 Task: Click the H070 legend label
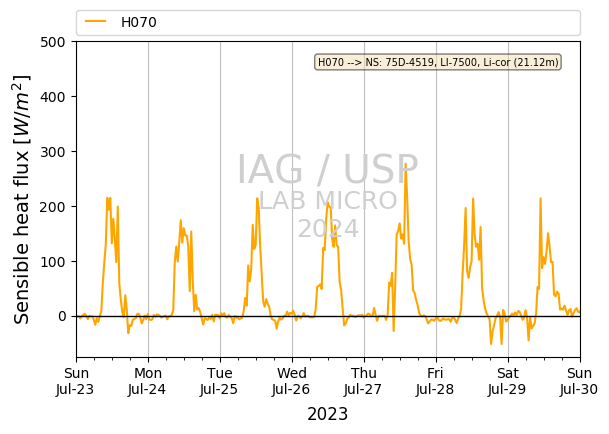[x=139, y=23]
